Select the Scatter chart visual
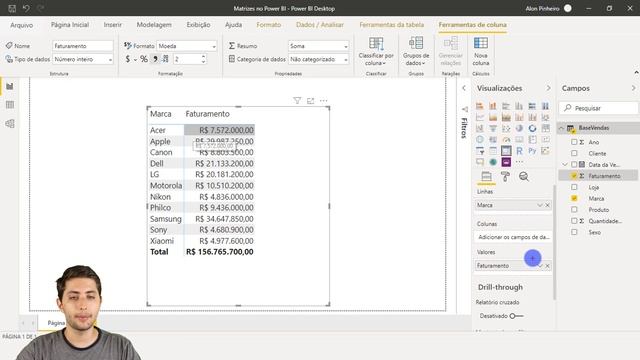The height and width of the screenshot is (360, 640). pos(506,129)
